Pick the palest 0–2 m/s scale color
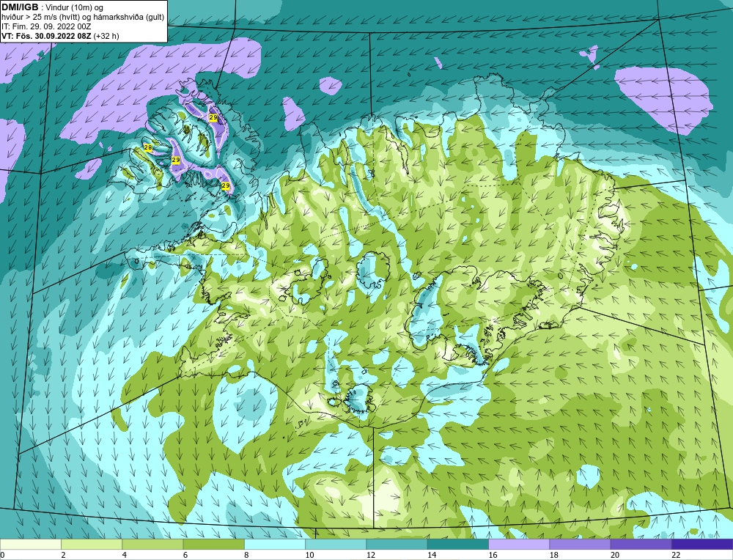Image resolution: width=733 pixels, height=560 pixels. click(31, 544)
